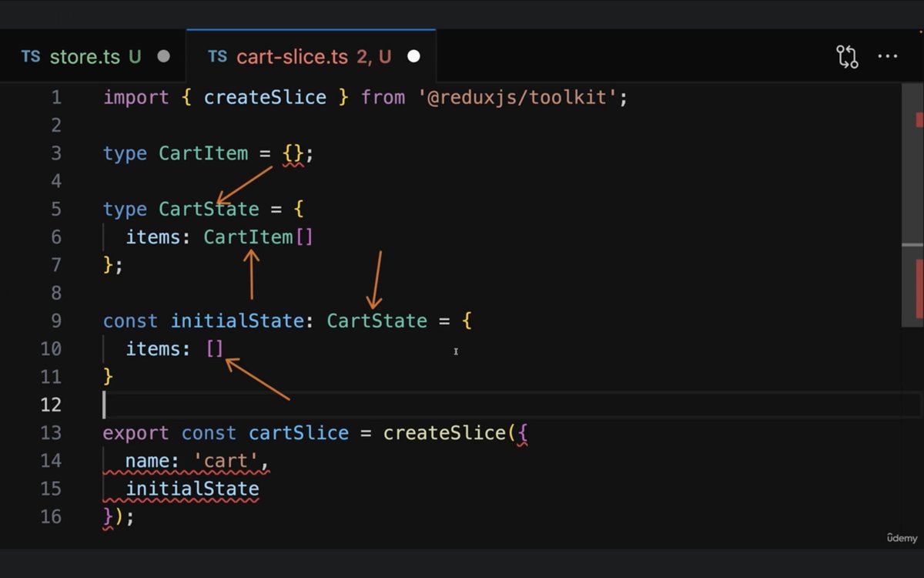Click line number 16 in the gutter
The height and width of the screenshot is (578, 924).
50,516
